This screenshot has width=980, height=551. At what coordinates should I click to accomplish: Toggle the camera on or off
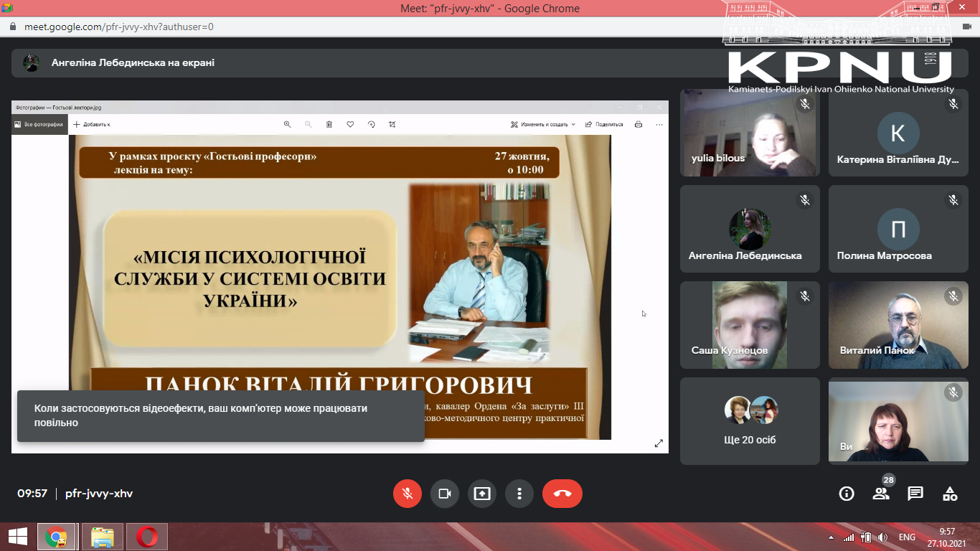click(445, 494)
